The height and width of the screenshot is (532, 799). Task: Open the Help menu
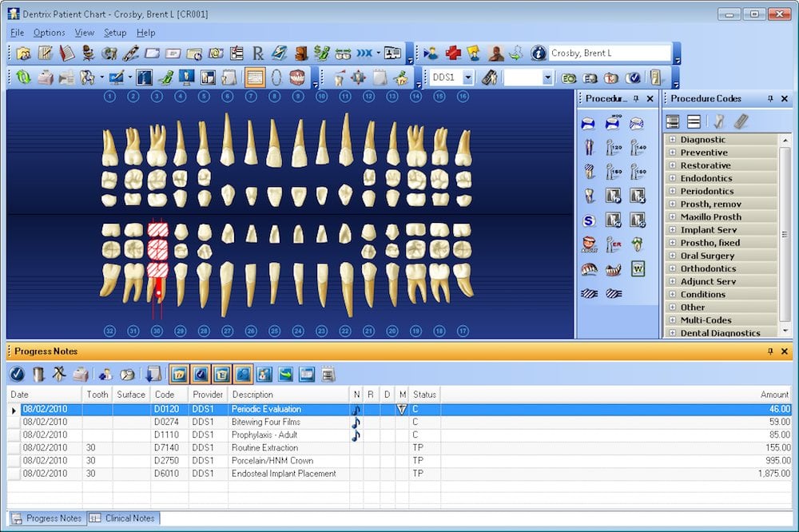point(145,33)
